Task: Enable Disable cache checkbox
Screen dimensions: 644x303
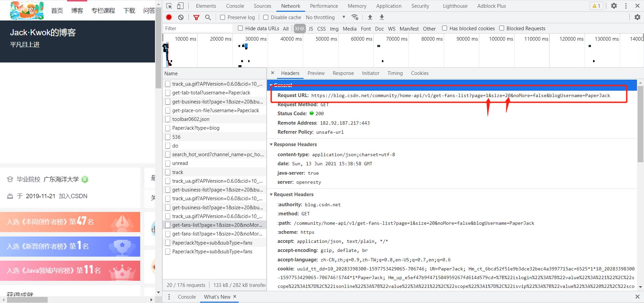Action: click(266, 17)
